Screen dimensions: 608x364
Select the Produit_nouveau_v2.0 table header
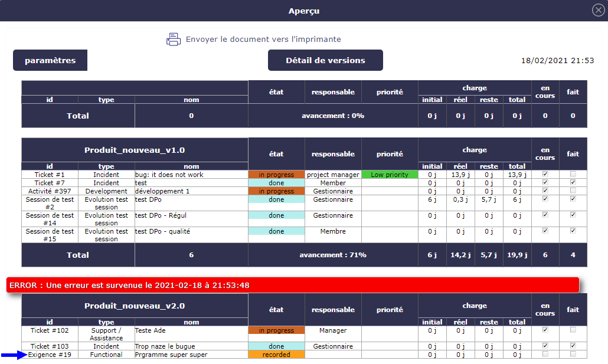pos(135,306)
